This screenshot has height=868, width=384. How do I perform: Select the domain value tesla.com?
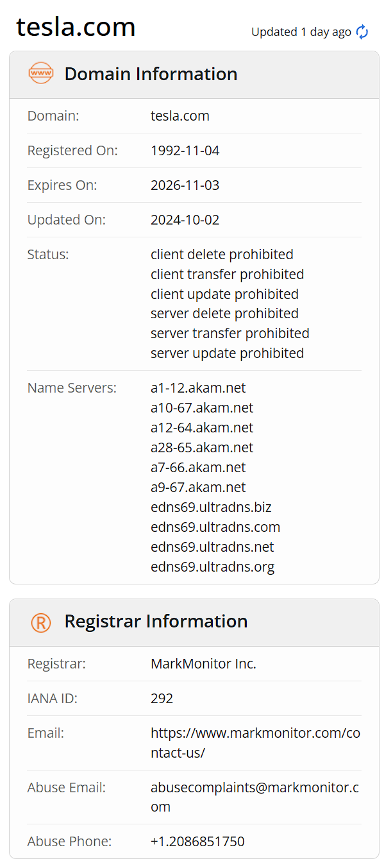tap(180, 116)
